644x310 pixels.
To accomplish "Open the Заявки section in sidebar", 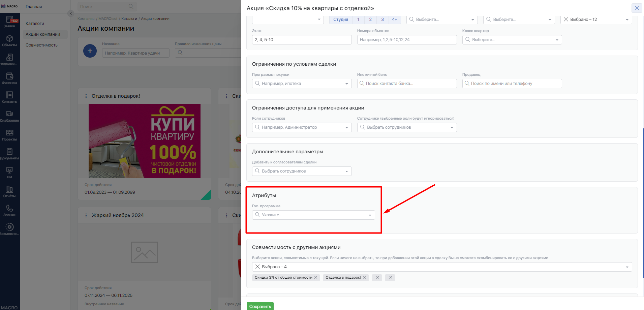I will tap(9, 22).
